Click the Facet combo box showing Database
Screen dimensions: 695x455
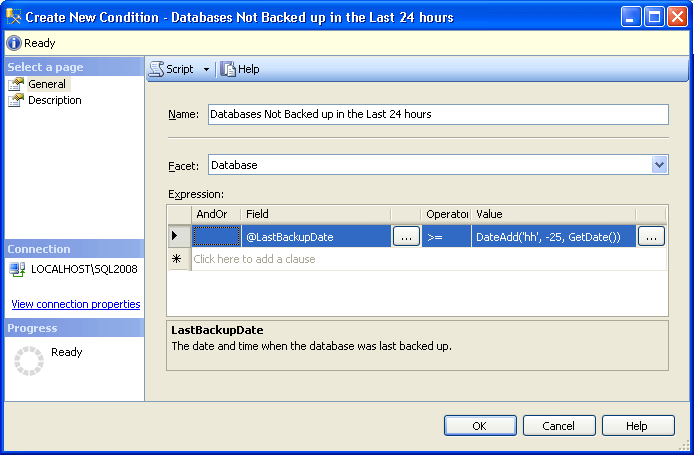pyautogui.click(x=438, y=165)
